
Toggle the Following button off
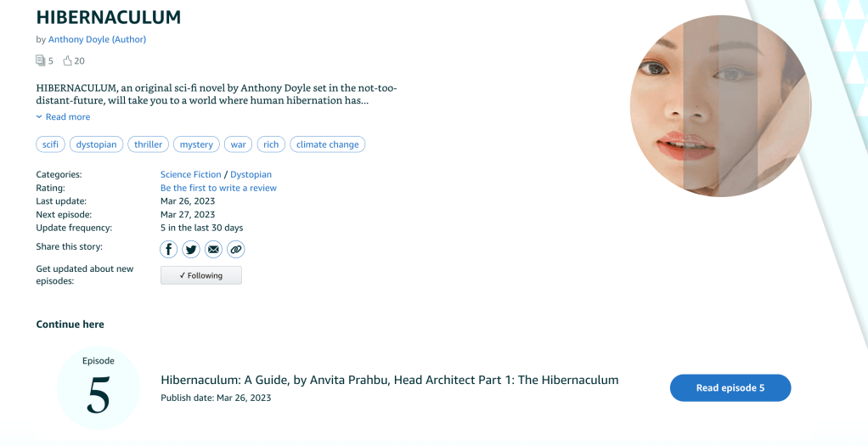(200, 275)
